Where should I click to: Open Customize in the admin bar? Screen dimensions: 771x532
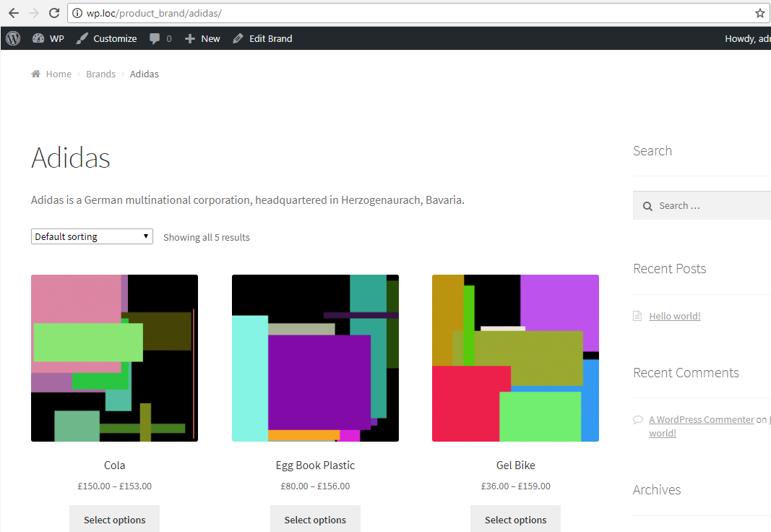pos(106,38)
